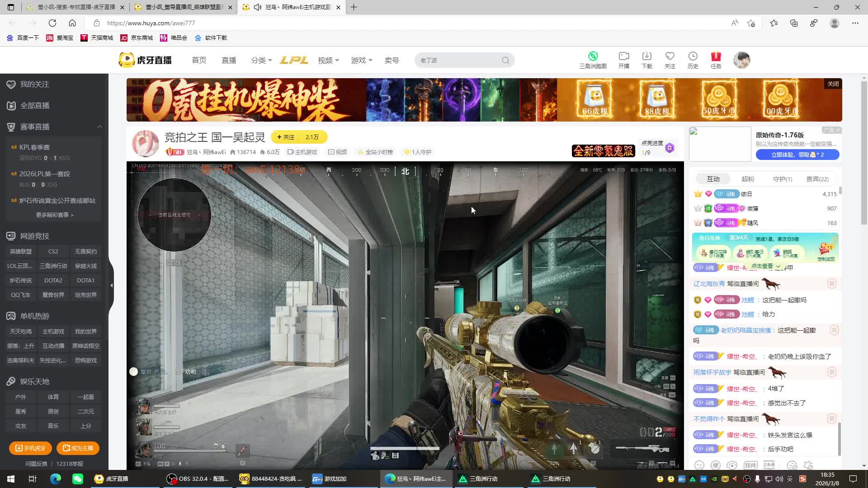868x488 pixels.
Task: Expand the 分类 dropdown menu
Action: click(261, 61)
